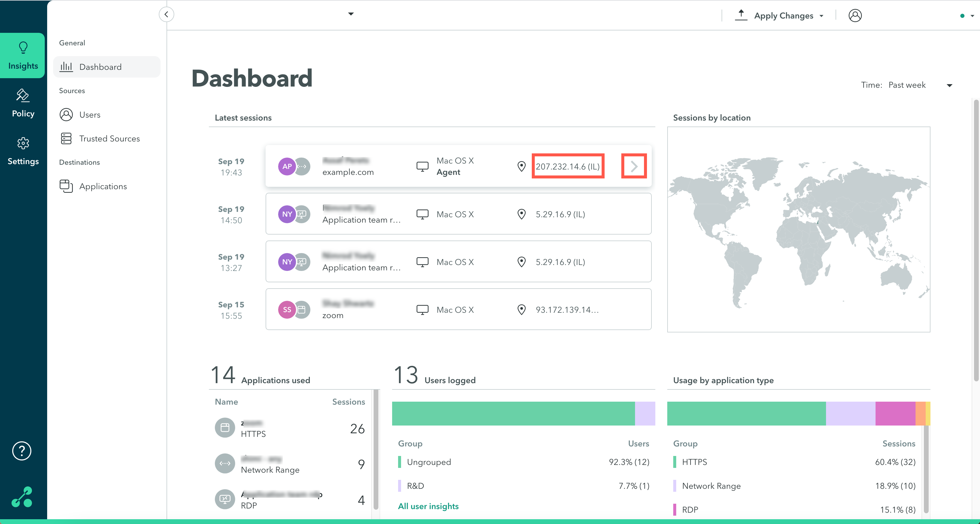Screen dimensions: 980x524
Task: Click the help question mark icon
Action: point(22,451)
